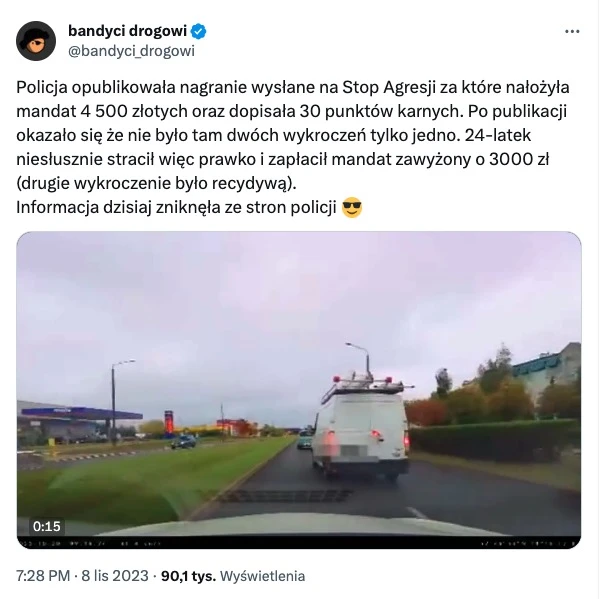The width and height of the screenshot is (600, 599).
Task: Click the sunglasses emoji in the tweet
Action: tap(352, 207)
